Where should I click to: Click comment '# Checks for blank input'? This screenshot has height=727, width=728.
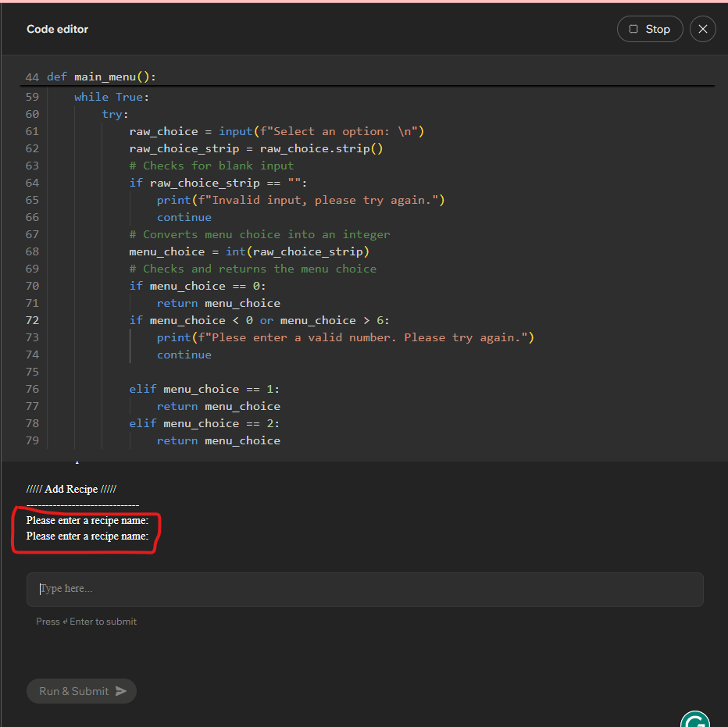click(211, 166)
